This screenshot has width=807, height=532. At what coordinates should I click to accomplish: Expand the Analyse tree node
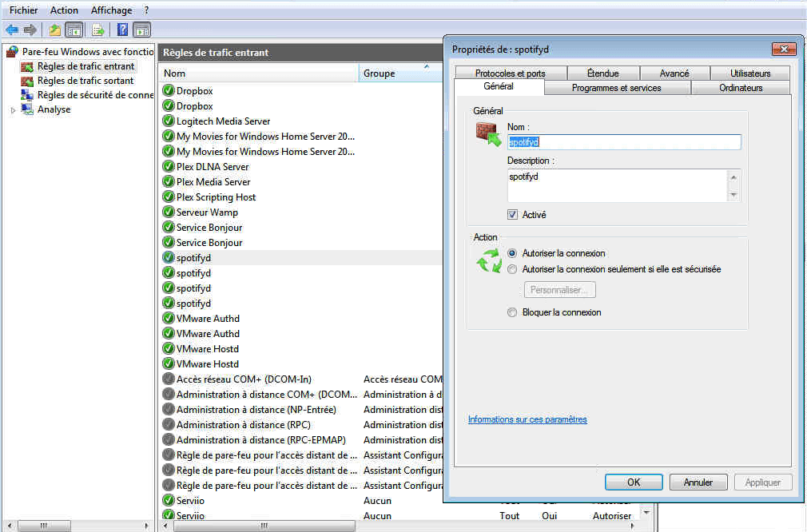(x=13, y=109)
